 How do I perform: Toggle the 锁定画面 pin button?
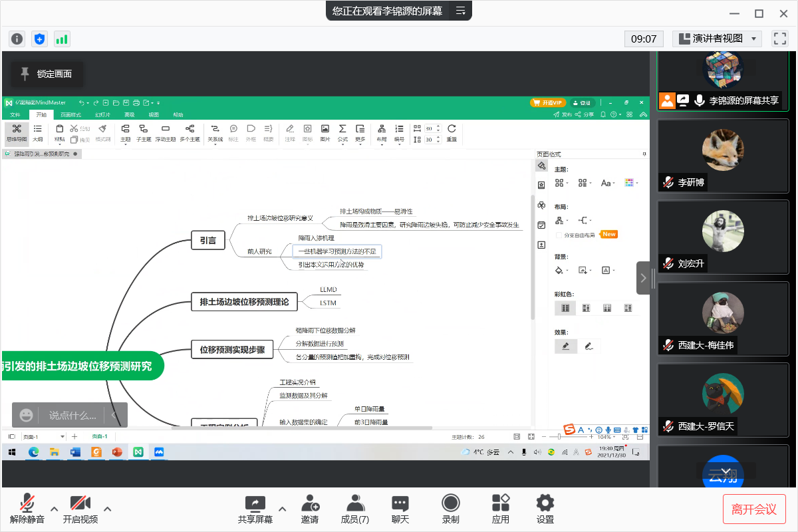pyautogui.click(x=47, y=74)
